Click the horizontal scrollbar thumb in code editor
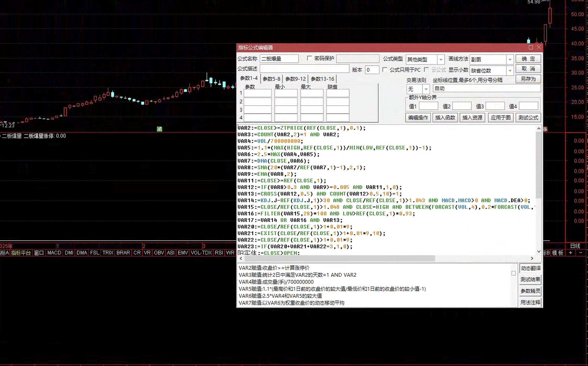The height and width of the screenshot is (366, 588). point(340,259)
